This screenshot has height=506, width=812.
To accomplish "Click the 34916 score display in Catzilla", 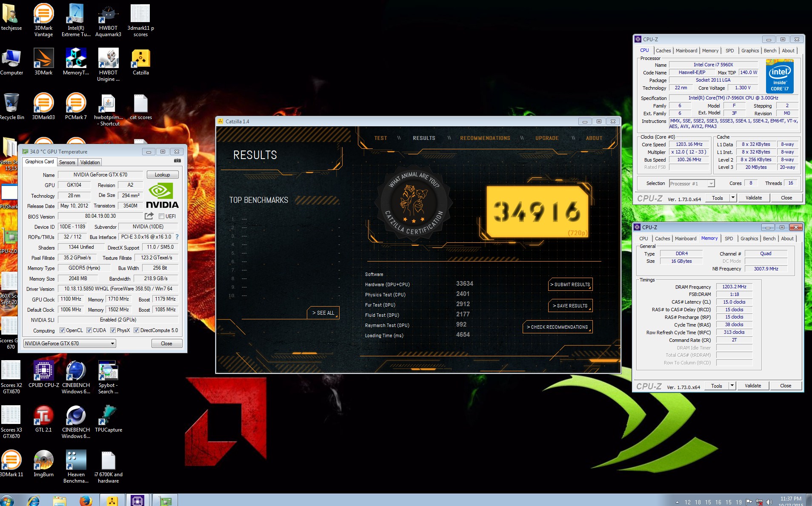I will (537, 212).
